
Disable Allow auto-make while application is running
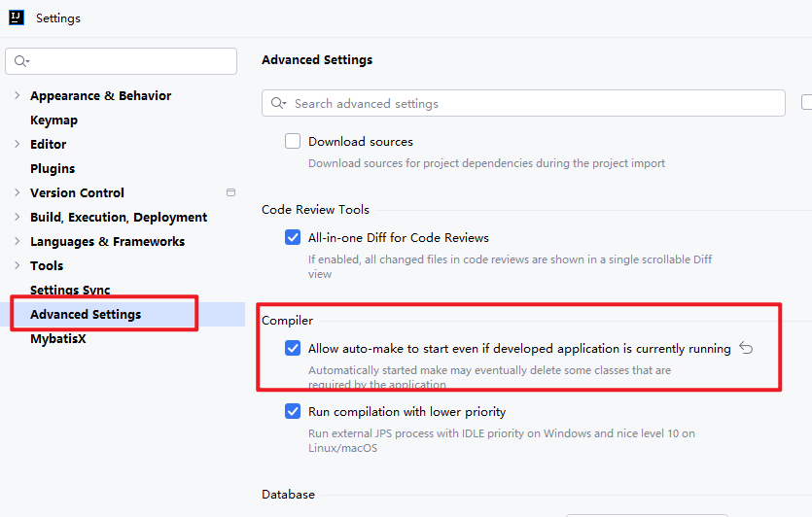(x=293, y=348)
